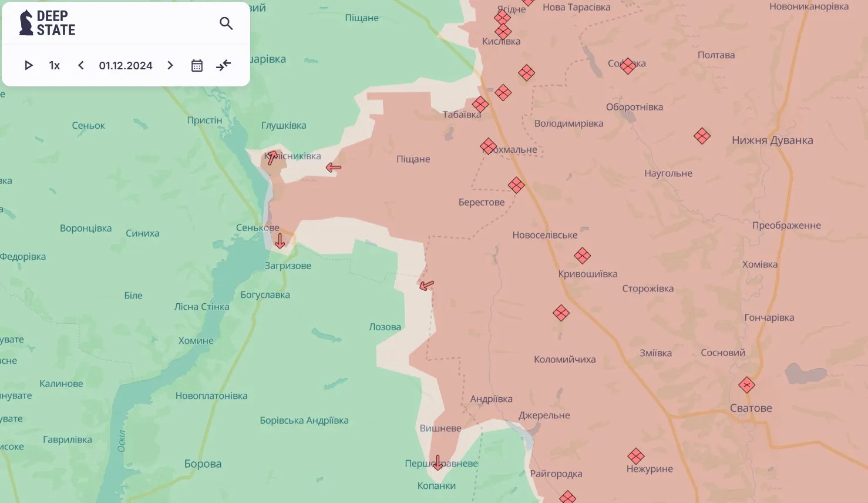This screenshot has width=868, height=503.
Task: Click the attack arrow west of Піщане
Action: 334,167
